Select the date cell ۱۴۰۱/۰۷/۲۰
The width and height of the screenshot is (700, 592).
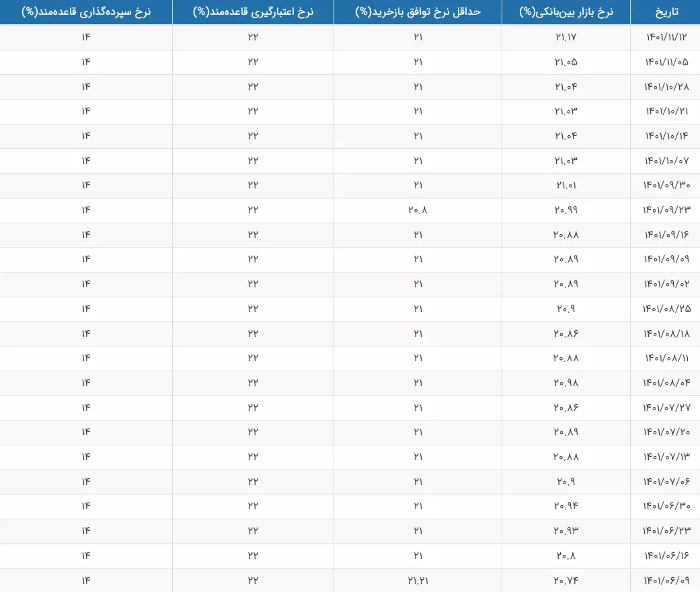[x=666, y=432]
